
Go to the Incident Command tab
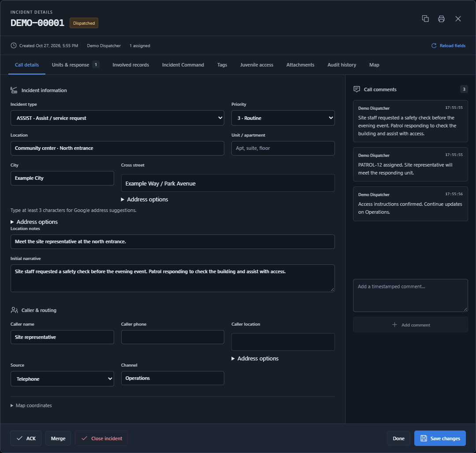(x=183, y=65)
